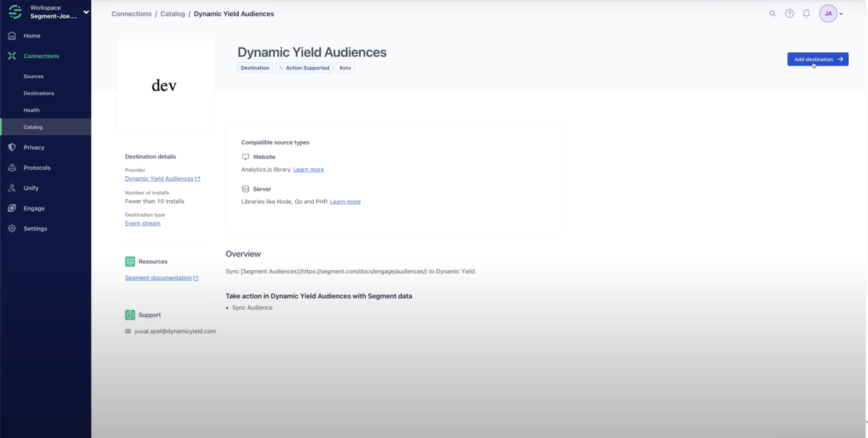Click the Protocols icon
This screenshot has height=438, width=868.
[x=12, y=168]
